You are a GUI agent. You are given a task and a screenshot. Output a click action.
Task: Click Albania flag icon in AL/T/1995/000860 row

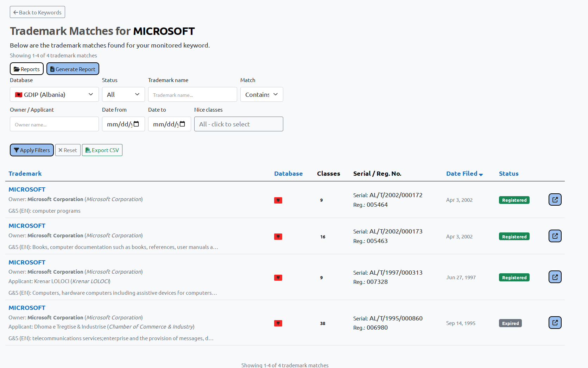point(278,323)
